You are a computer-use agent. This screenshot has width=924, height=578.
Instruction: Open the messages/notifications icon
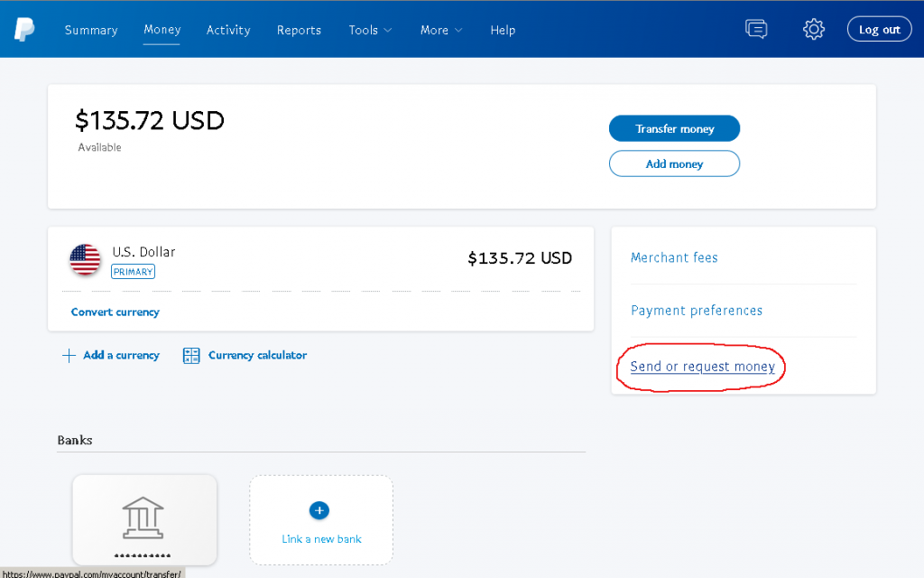756,29
